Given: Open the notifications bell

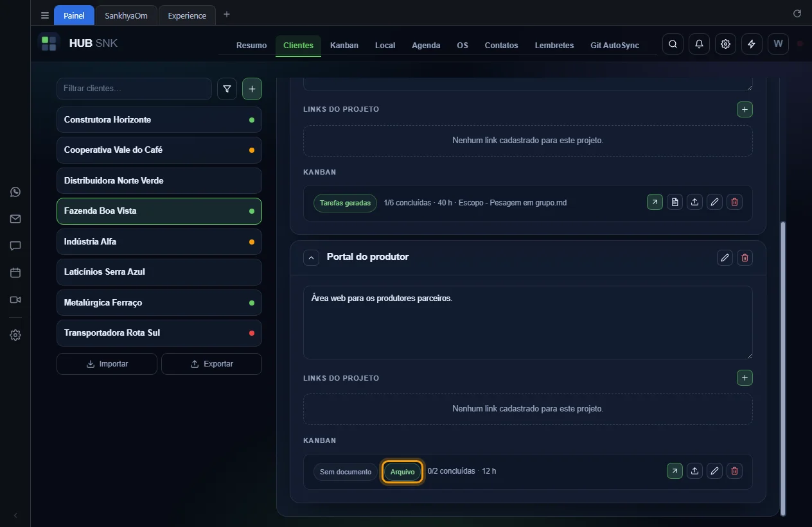Looking at the screenshot, I should pyautogui.click(x=699, y=44).
